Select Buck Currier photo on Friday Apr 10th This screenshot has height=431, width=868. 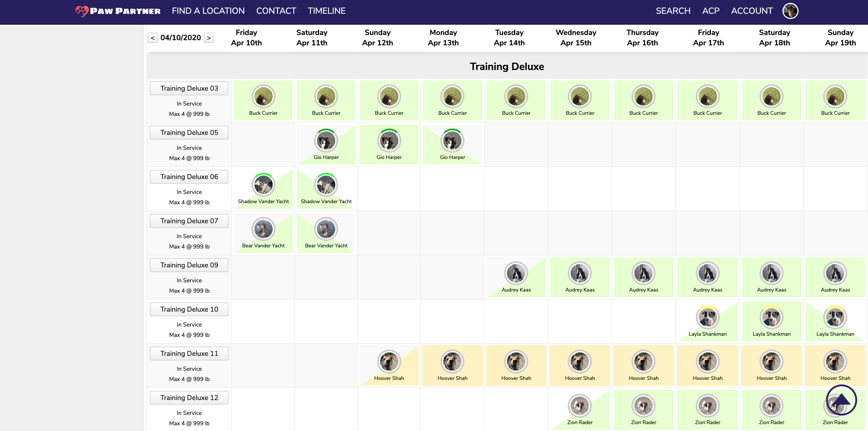point(263,96)
